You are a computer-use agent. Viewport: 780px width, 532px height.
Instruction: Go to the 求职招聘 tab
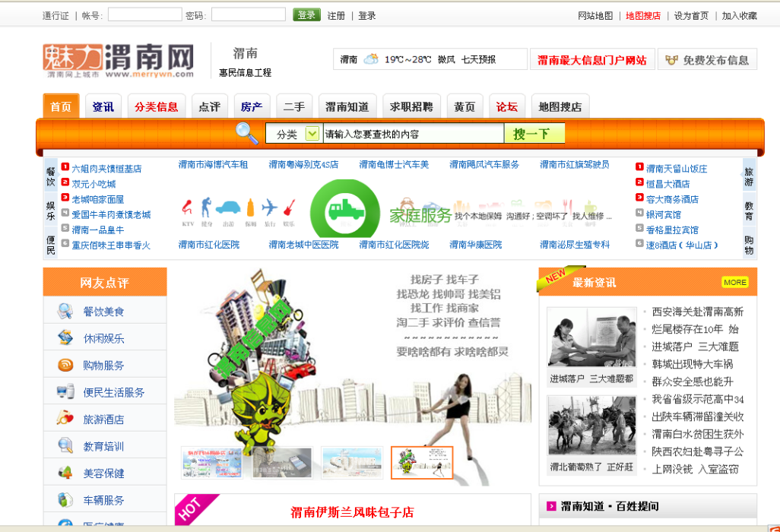click(411, 106)
